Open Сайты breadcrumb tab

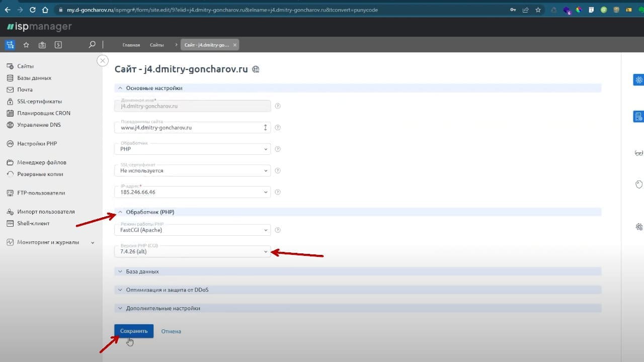coord(156,45)
